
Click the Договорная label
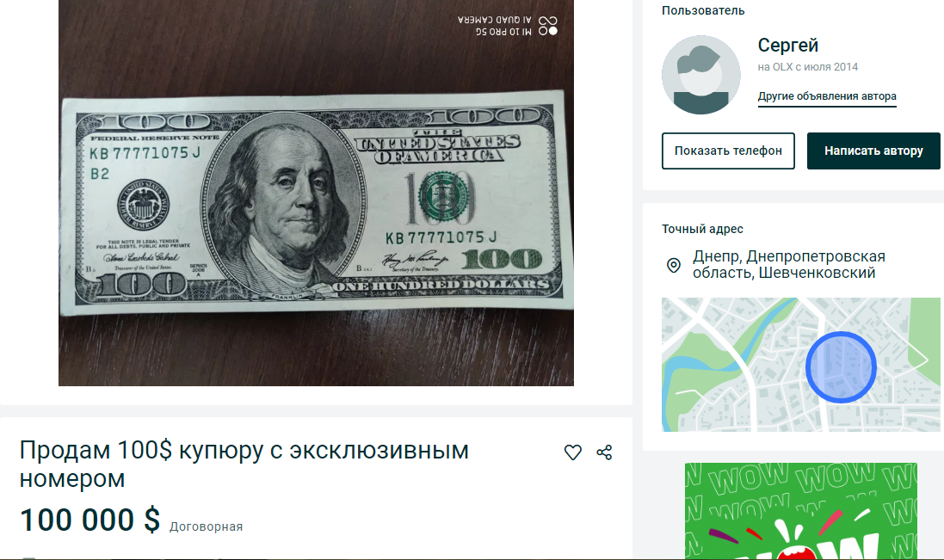pyautogui.click(x=206, y=527)
